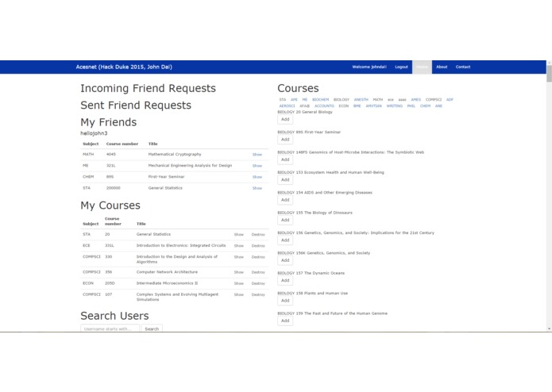Select the BIOLOGY subject filter
Viewport: 552px width, 392px height.
pos(342,99)
